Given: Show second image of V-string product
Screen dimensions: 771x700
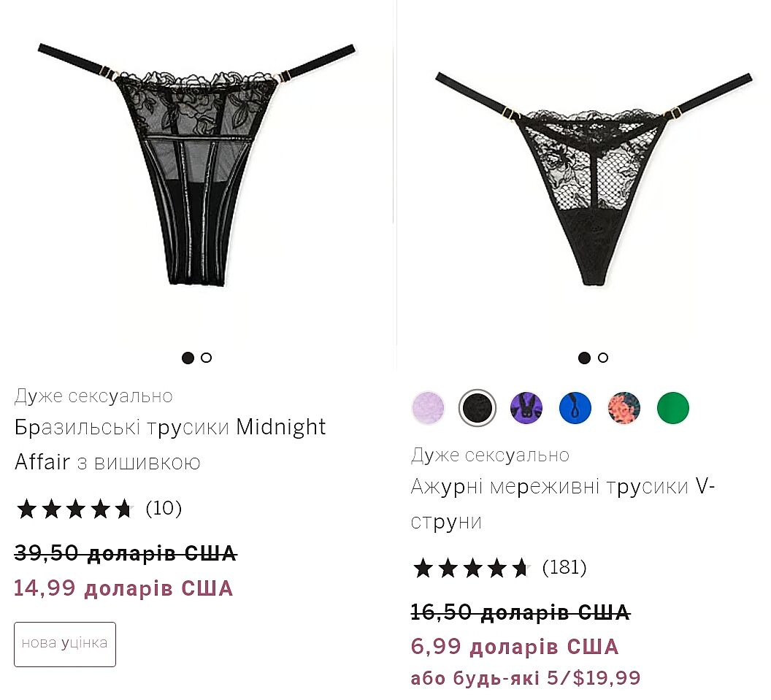Looking at the screenshot, I should 603,358.
